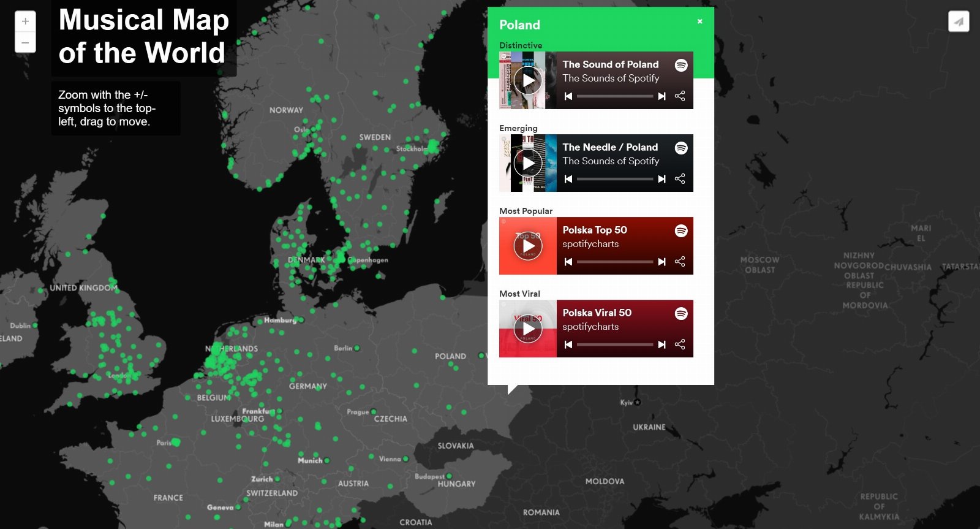Image resolution: width=980 pixels, height=529 pixels.
Task: Play the Polska Top 50 playlist
Action: (x=528, y=246)
